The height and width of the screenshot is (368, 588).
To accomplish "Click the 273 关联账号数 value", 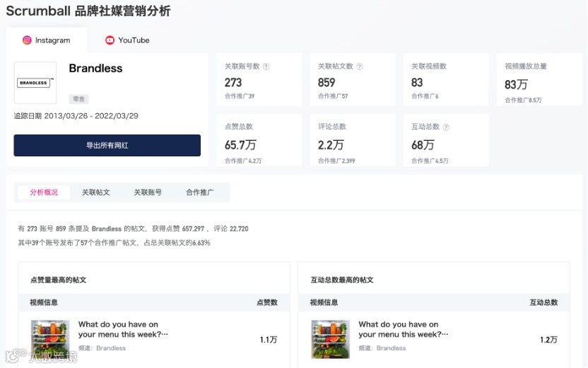I will click(233, 83).
